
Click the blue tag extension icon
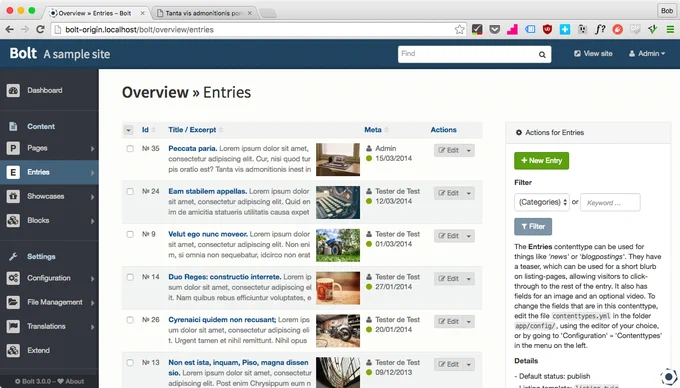coord(530,29)
